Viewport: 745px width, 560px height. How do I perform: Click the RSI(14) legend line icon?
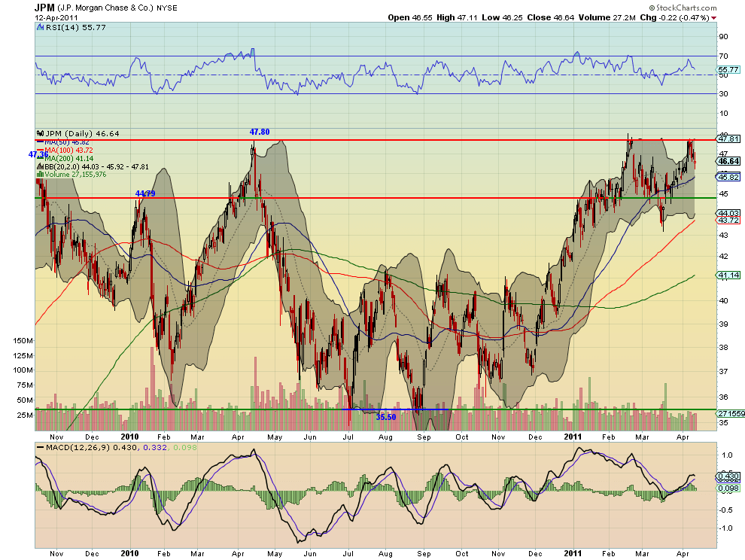41,28
